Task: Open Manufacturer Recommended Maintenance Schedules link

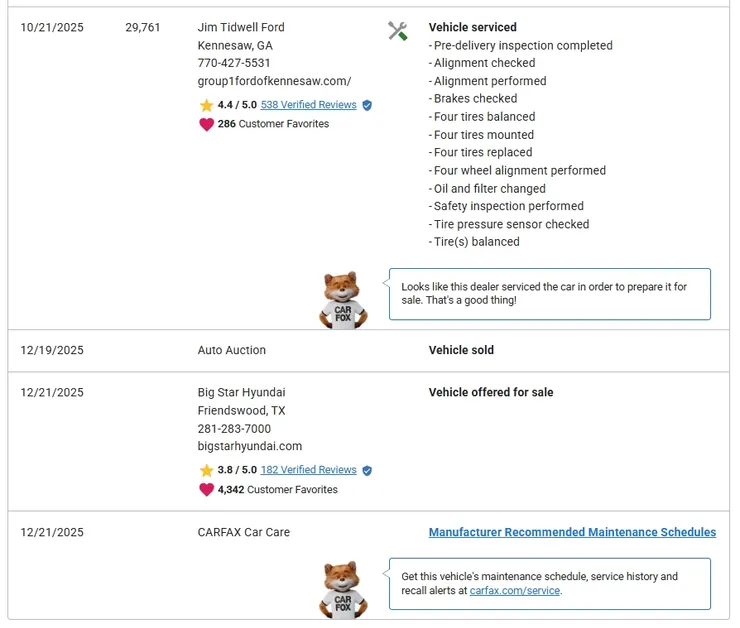Action: (572, 532)
